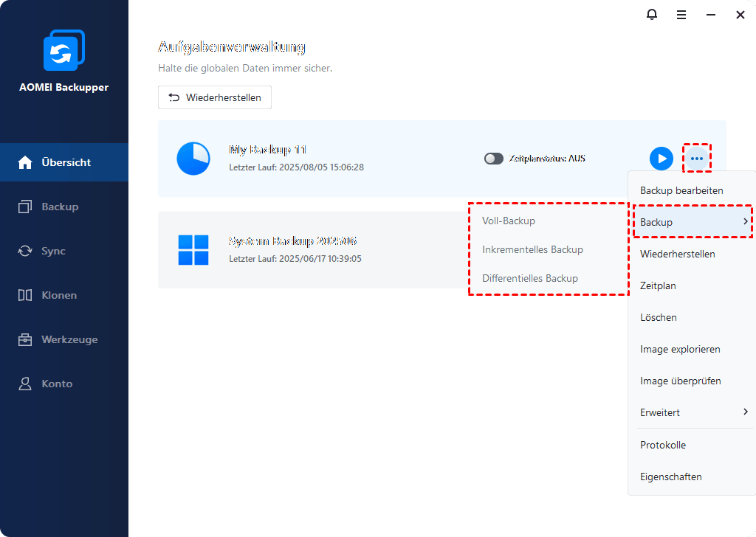The height and width of the screenshot is (537, 756).
Task: Select Differentielles Backup option
Action: tap(529, 278)
